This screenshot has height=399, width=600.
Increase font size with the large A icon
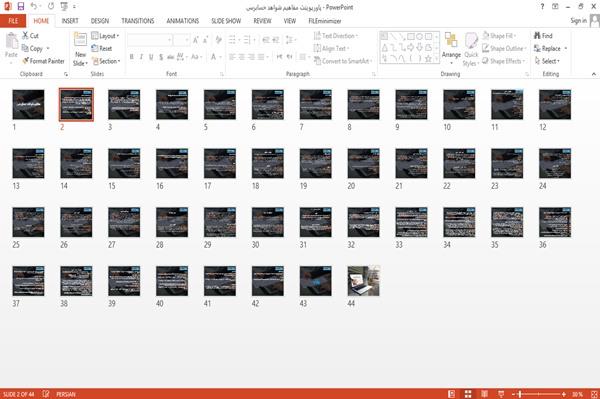click(x=196, y=40)
